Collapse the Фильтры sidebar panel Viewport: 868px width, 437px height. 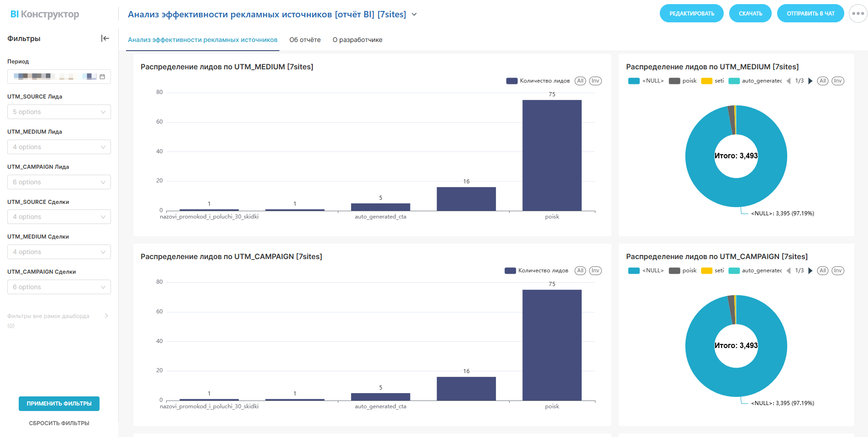click(x=105, y=38)
